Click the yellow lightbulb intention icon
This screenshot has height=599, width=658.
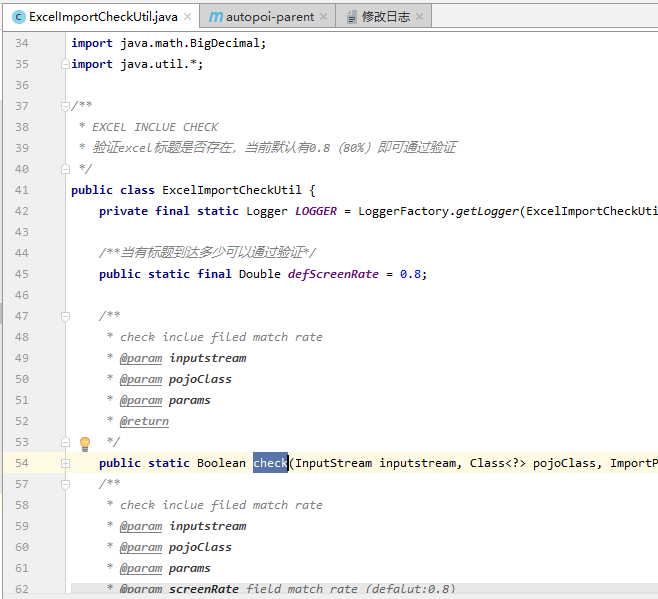tap(85, 442)
